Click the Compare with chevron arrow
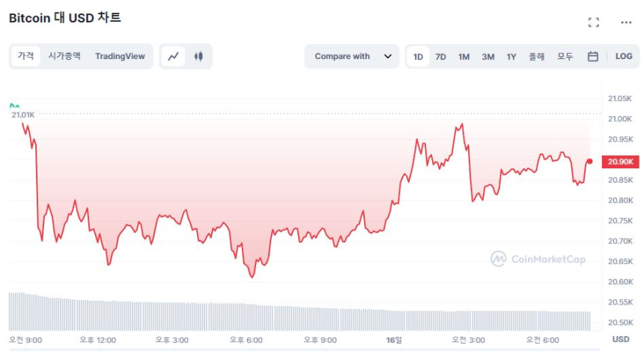This screenshot has width=644, height=351. point(387,56)
